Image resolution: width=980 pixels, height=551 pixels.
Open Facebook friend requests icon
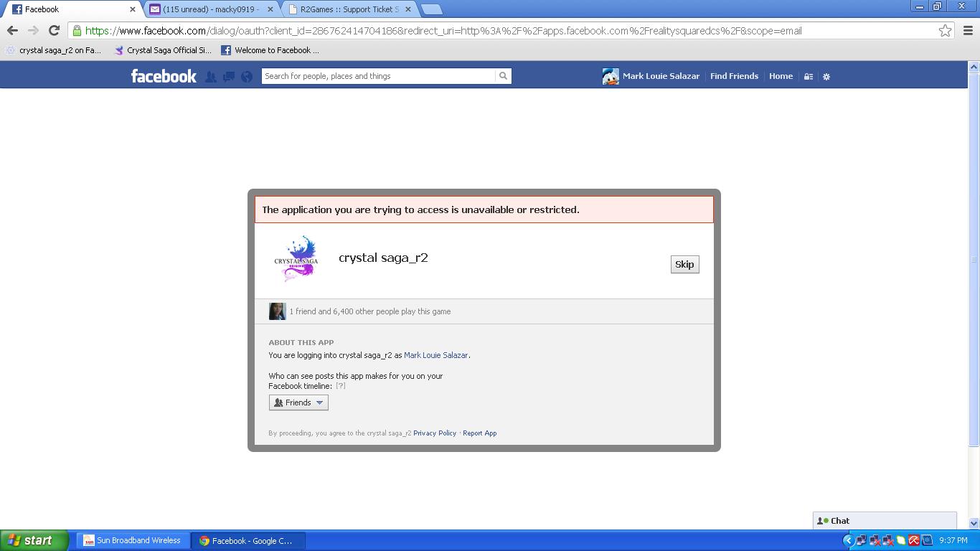211,77
